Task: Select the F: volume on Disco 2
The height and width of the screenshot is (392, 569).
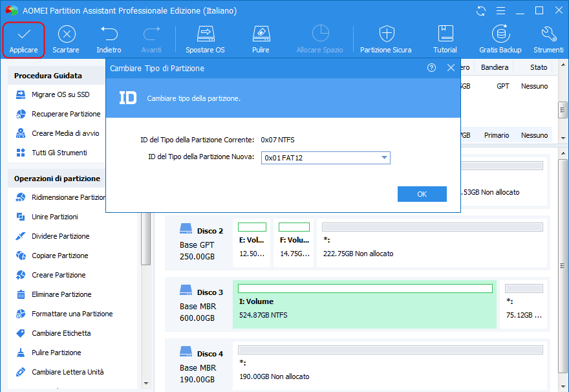Action: coord(294,243)
